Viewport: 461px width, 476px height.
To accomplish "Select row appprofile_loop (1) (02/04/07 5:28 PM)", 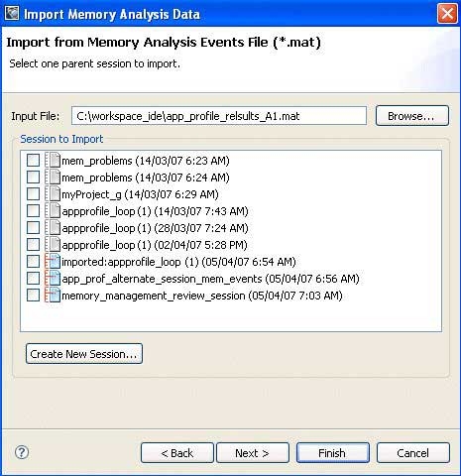I will click(x=155, y=245).
